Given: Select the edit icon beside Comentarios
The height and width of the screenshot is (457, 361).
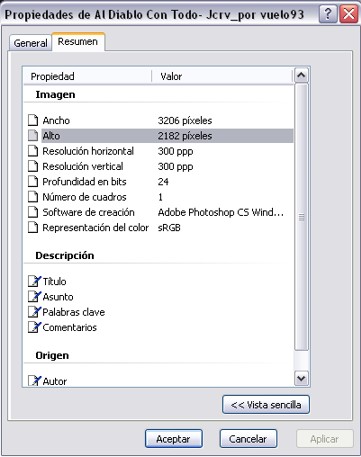Looking at the screenshot, I should click(x=34, y=327).
